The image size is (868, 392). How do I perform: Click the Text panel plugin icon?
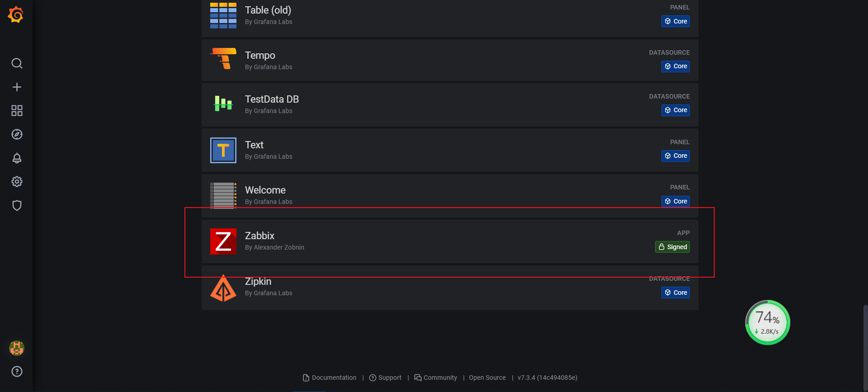[x=223, y=151]
